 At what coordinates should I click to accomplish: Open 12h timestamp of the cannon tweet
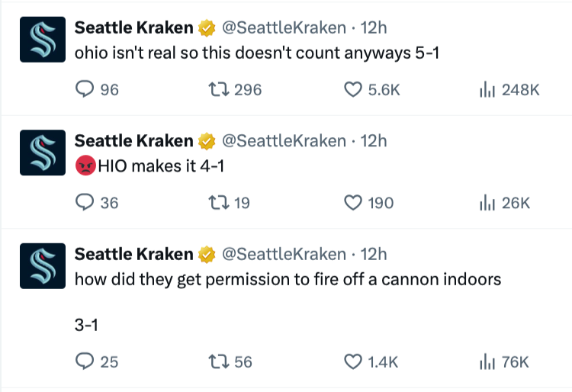(374, 254)
